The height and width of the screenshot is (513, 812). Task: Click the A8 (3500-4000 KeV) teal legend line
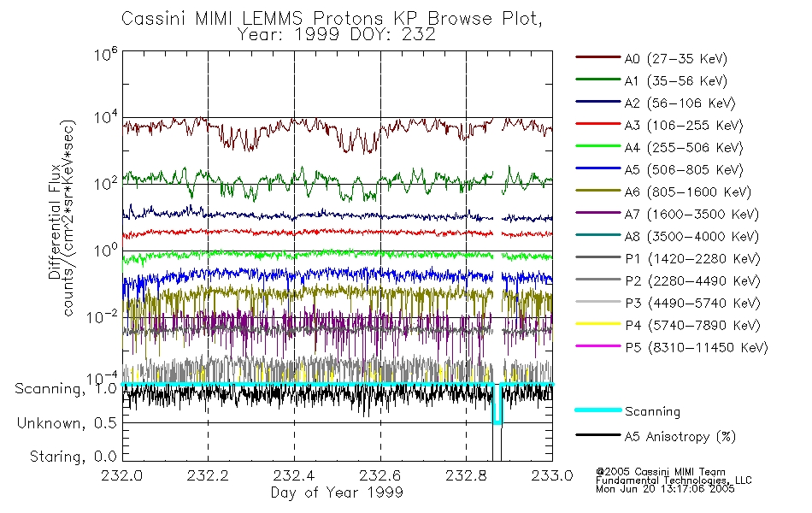coord(597,235)
